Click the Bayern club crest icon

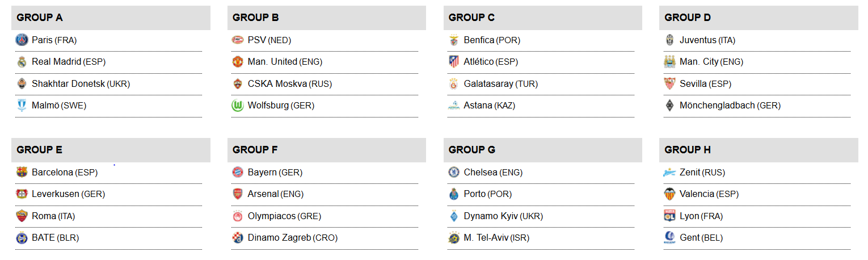(238, 172)
